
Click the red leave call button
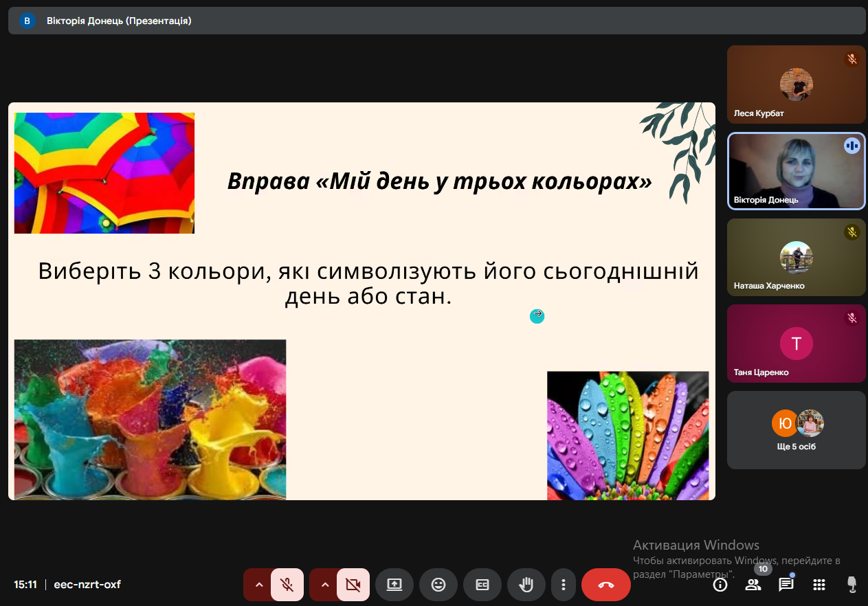pos(605,585)
